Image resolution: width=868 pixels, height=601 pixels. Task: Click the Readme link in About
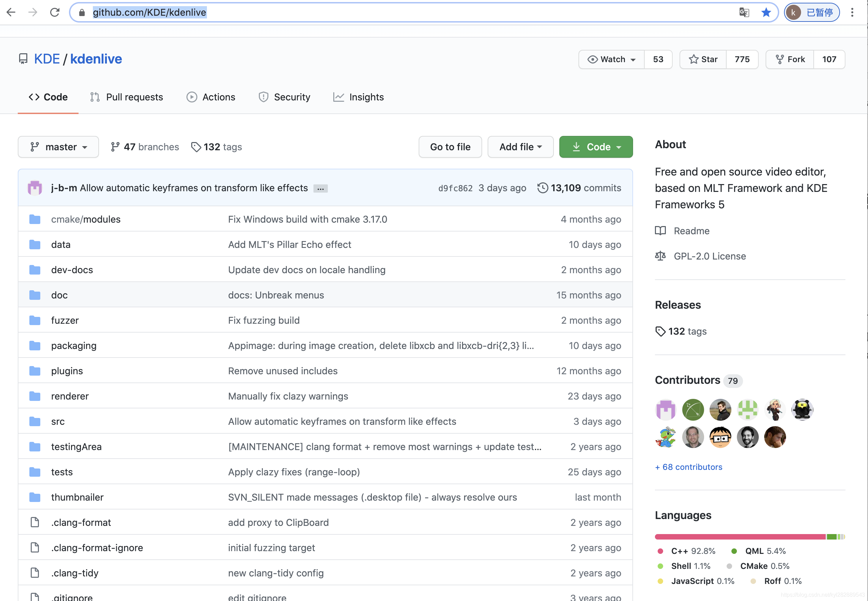[x=692, y=230]
